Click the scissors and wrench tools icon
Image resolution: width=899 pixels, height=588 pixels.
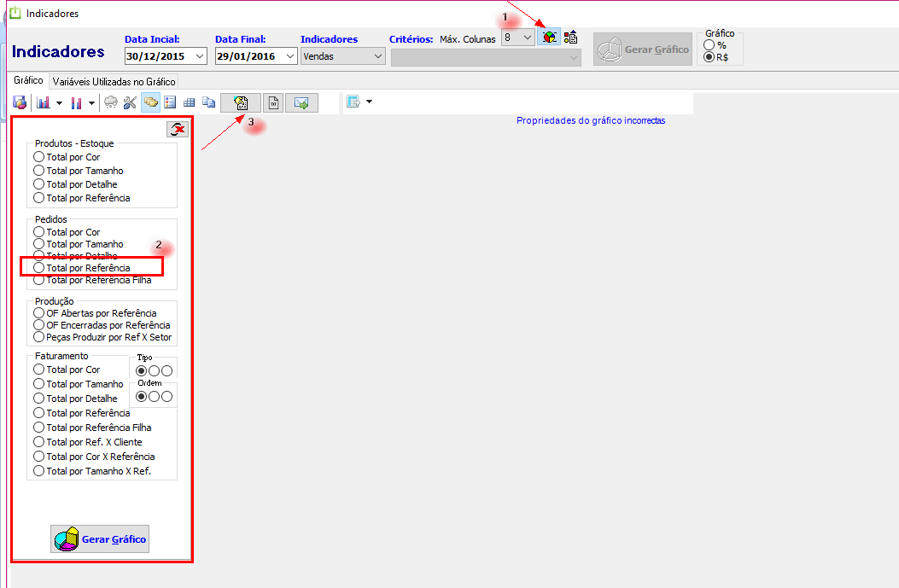(x=130, y=102)
